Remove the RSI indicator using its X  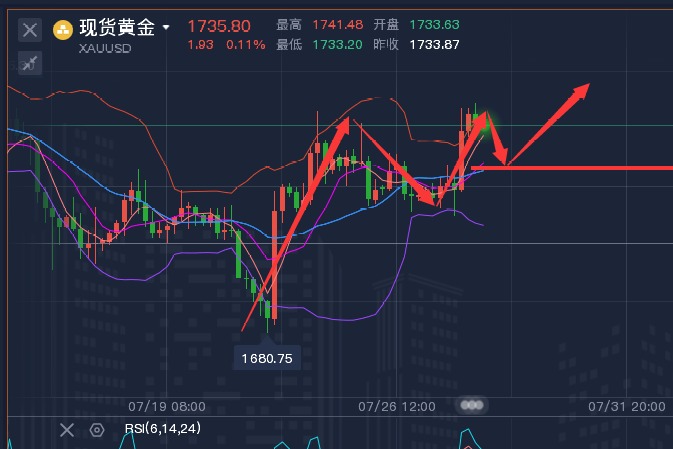coord(66,430)
